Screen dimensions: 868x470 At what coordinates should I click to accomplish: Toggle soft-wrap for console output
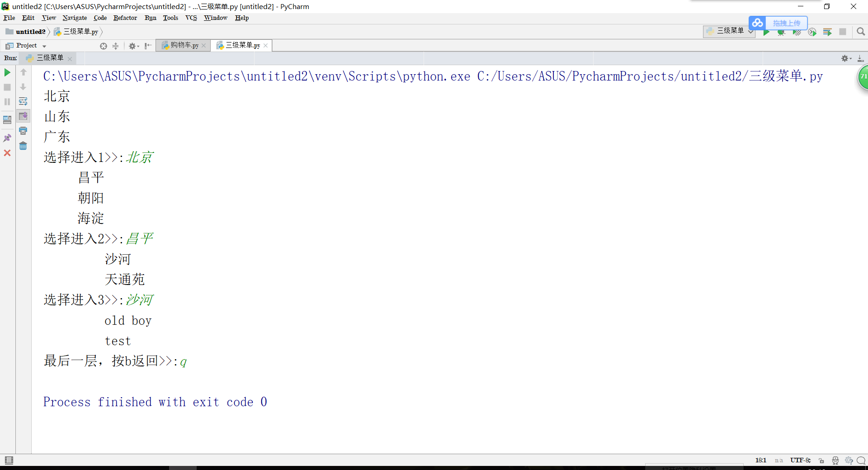23,101
